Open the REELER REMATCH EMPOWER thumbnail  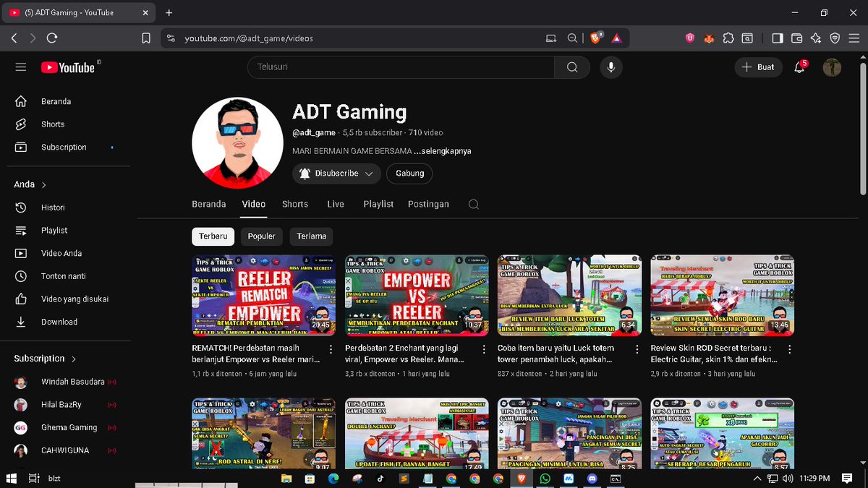pos(263,296)
